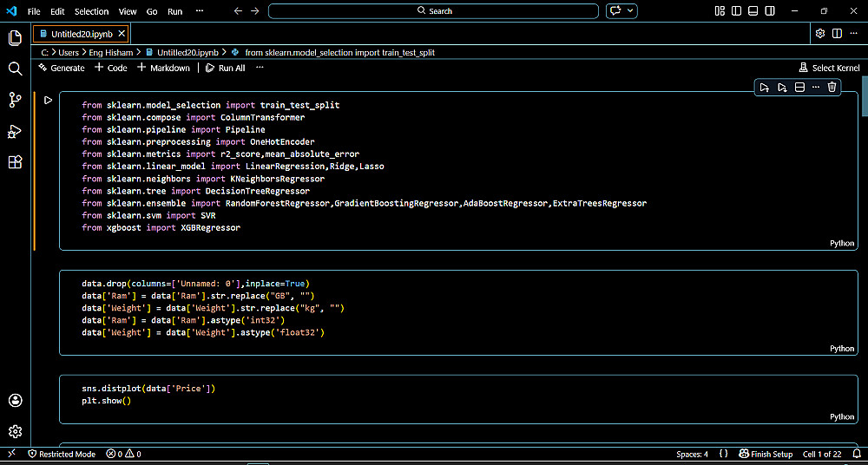Image resolution: width=868 pixels, height=465 pixels.
Task: Close the Untitled20.ipynb tab
Action: (122, 34)
